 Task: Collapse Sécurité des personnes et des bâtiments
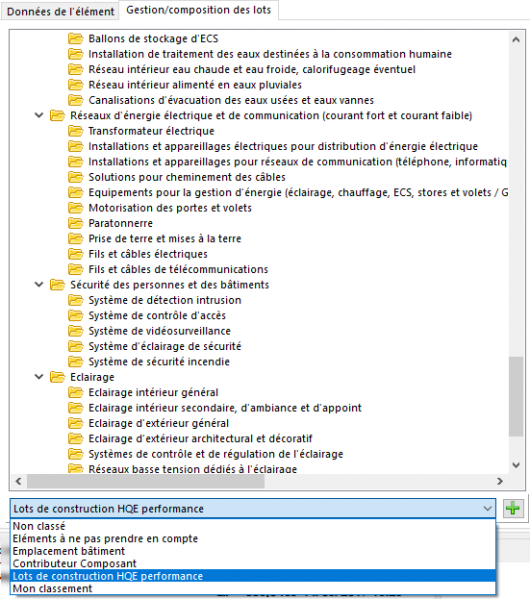(x=39, y=284)
